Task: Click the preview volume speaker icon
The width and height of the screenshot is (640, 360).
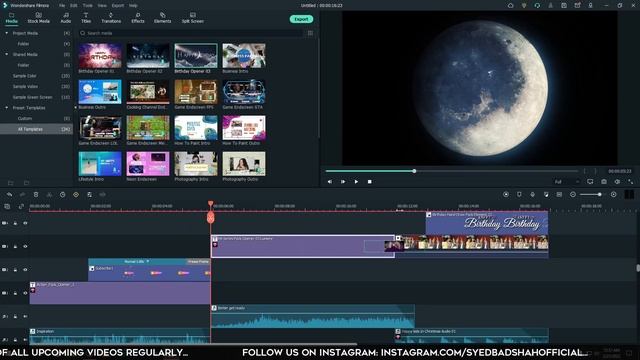Action: coord(617,182)
